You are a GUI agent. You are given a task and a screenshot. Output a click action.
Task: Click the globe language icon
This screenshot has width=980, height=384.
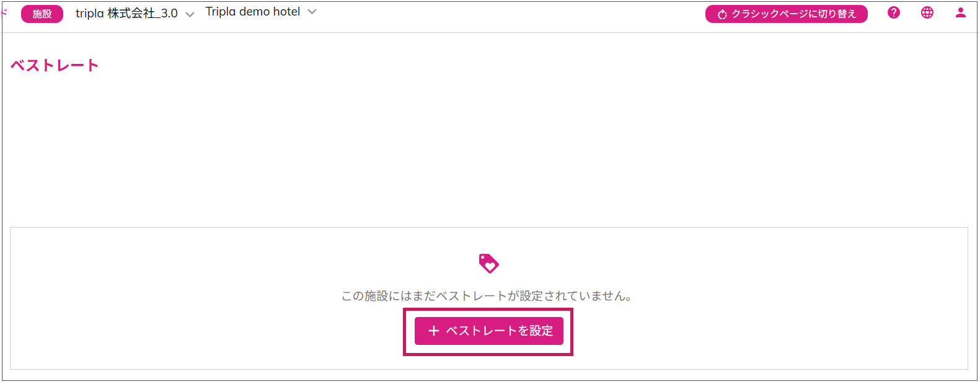pos(927,12)
